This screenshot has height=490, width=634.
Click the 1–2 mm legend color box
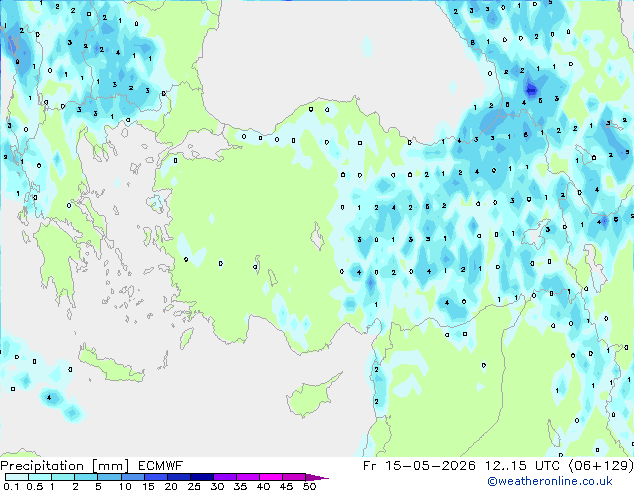(x=63, y=477)
